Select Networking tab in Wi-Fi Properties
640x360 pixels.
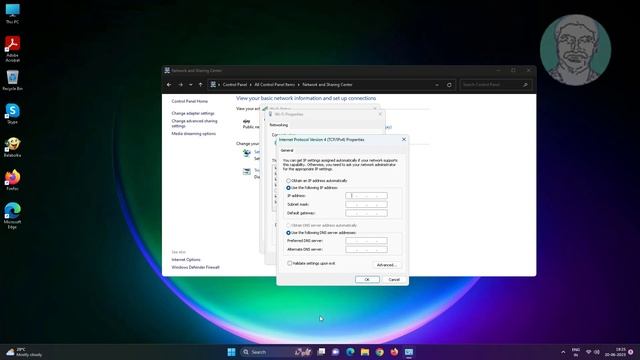point(279,125)
